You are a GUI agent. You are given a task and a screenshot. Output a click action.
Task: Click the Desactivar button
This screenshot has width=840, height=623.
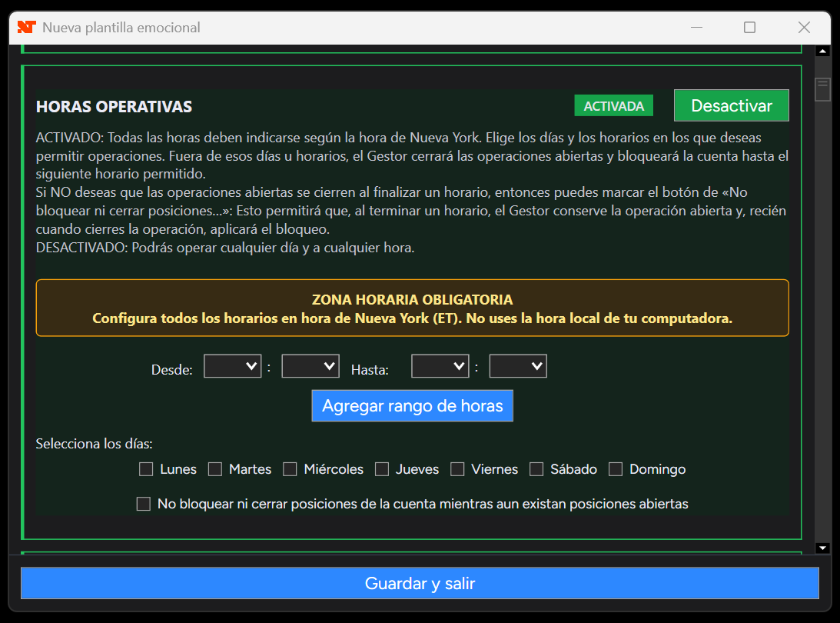[731, 105]
